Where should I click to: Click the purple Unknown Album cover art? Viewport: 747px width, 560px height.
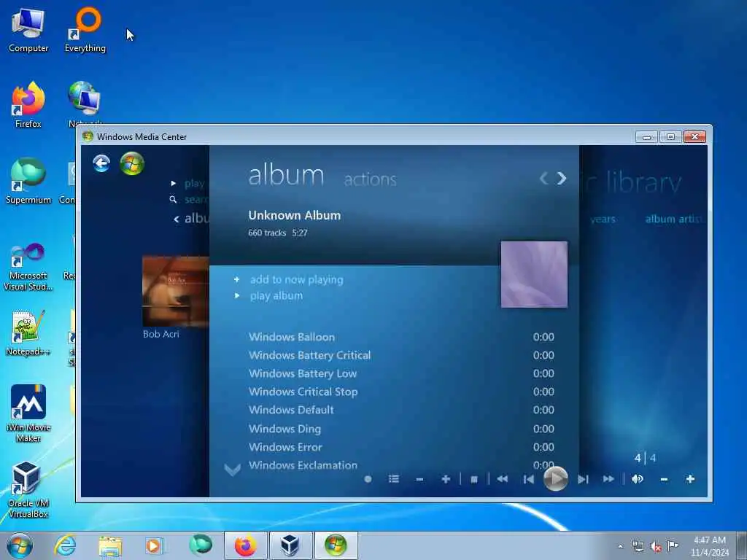[534, 274]
